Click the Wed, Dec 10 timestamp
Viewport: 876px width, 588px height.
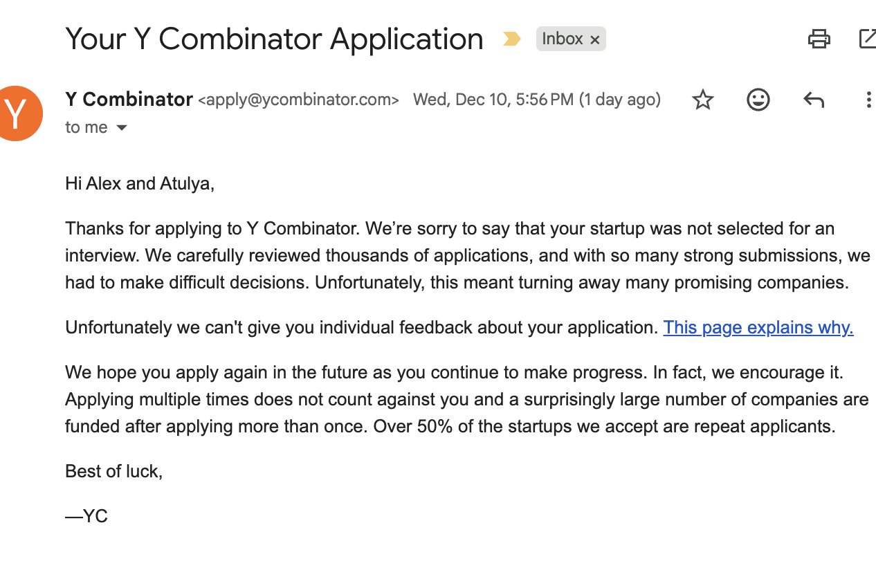point(536,100)
